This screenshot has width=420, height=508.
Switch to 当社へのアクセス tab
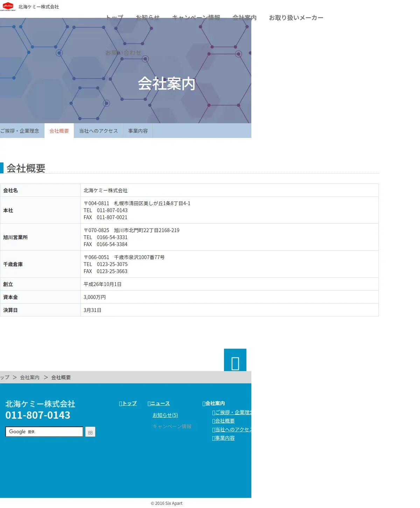[98, 131]
